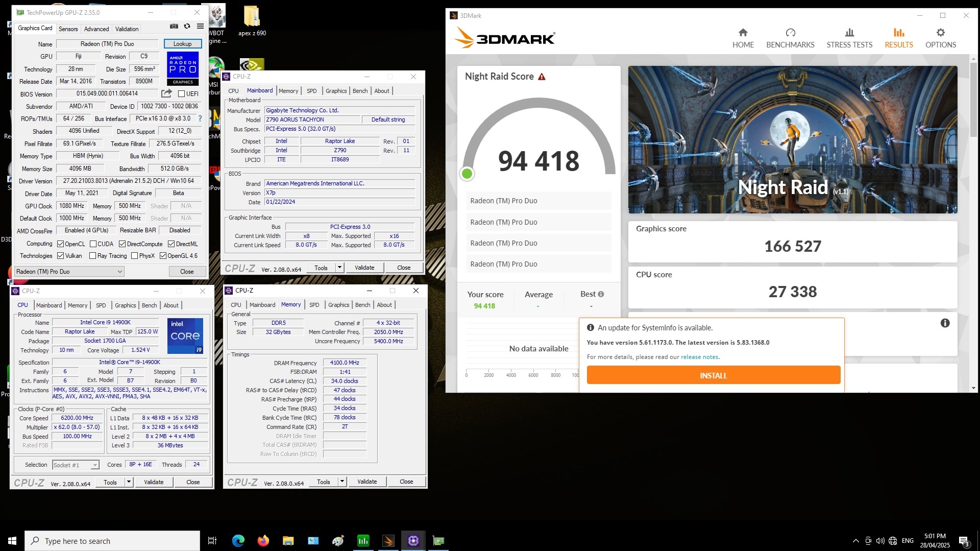Image resolution: width=980 pixels, height=551 pixels.
Task: Click the Night Raid benchmark thumbnail image
Action: (793, 139)
